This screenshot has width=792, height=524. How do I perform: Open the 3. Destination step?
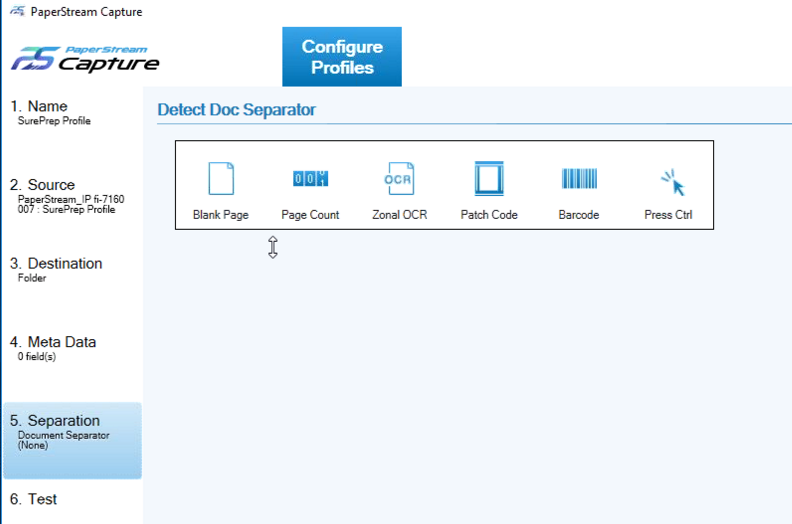(57, 264)
